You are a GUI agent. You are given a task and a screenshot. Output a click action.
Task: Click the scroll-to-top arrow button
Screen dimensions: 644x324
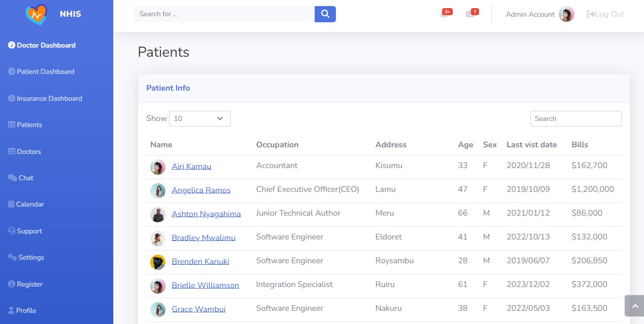pos(634,306)
